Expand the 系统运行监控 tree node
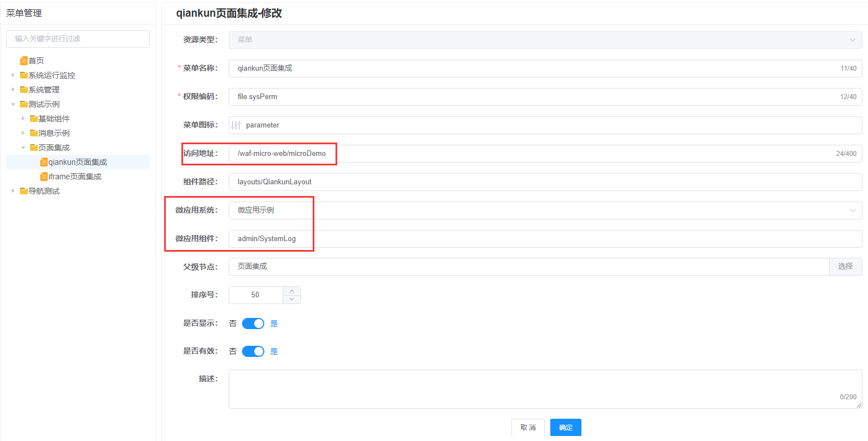The height and width of the screenshot is (441, 868). 13,75
